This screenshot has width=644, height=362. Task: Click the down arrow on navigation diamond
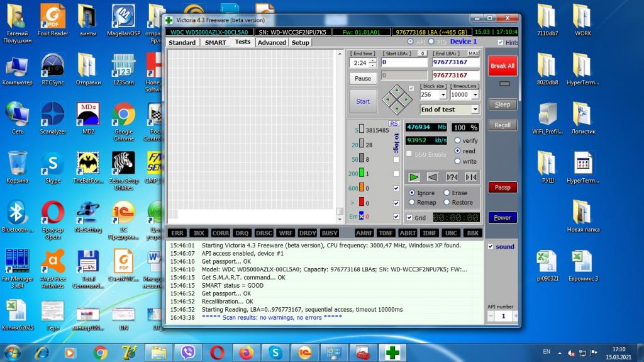pyautogui.click(x=397, y=108)
